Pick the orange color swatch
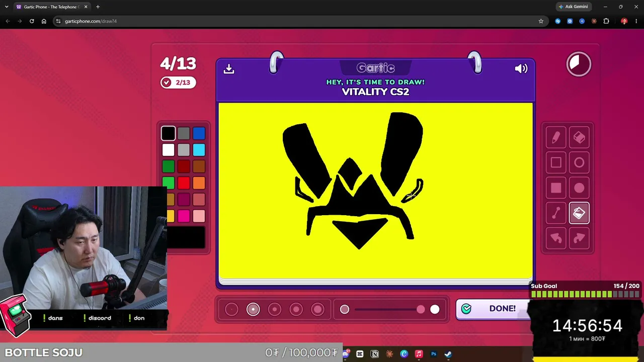The width and height of the screenshot is (644, 362). tap(199, 183)
